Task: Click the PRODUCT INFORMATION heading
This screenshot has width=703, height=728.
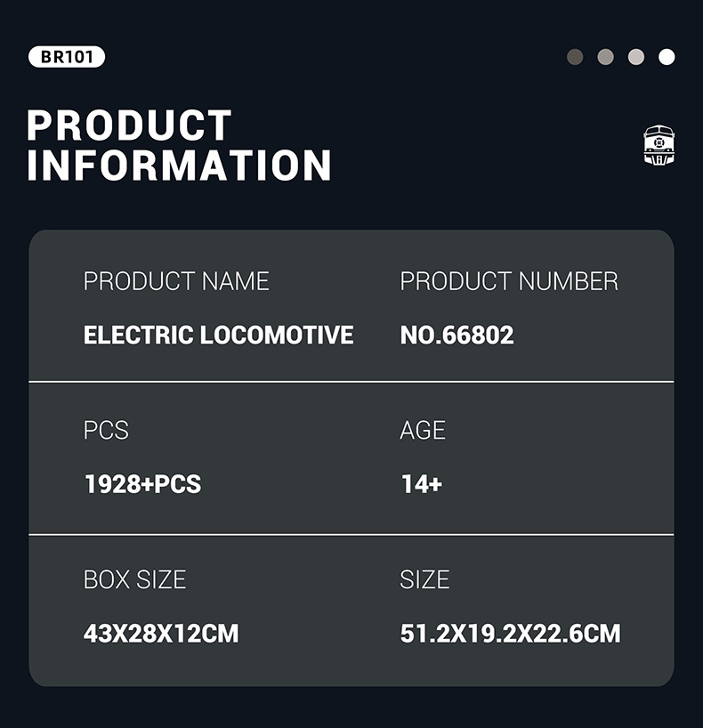Action: (x=179, y=146)
